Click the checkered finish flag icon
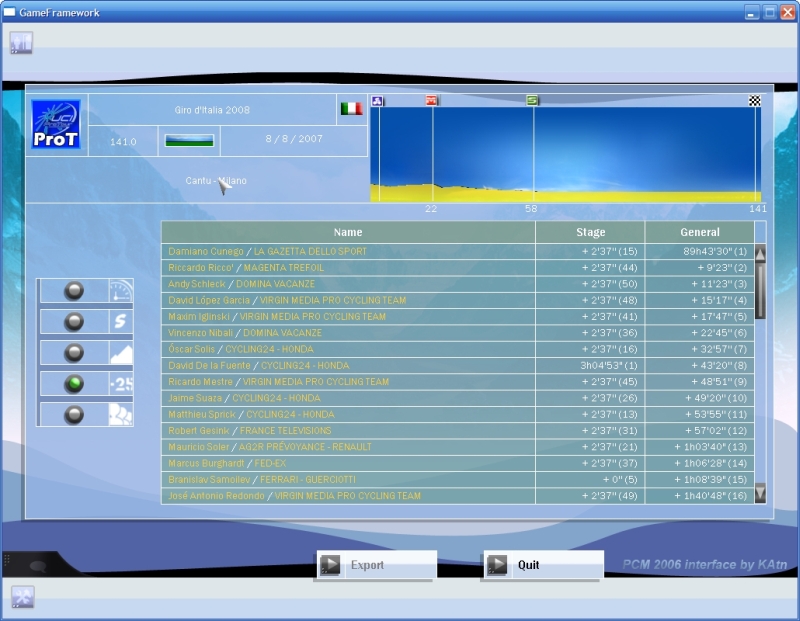The width and height of the screenshot is (800, 621). tap(755, 100)
